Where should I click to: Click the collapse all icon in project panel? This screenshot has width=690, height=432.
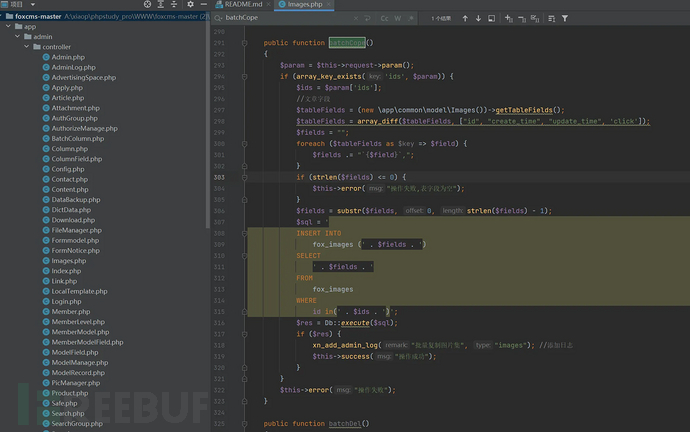click(174, 5)
